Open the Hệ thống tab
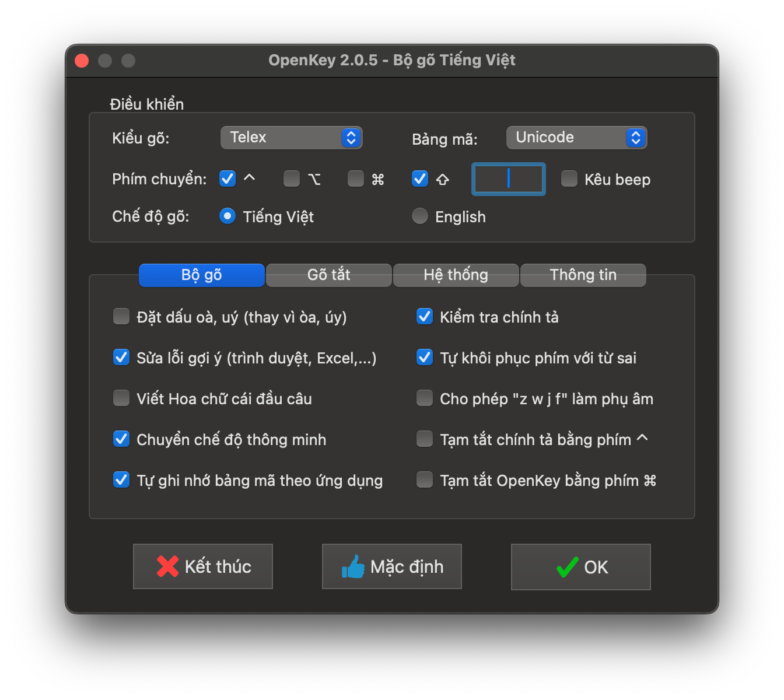The image size is (784, 700). coord(456,275)
